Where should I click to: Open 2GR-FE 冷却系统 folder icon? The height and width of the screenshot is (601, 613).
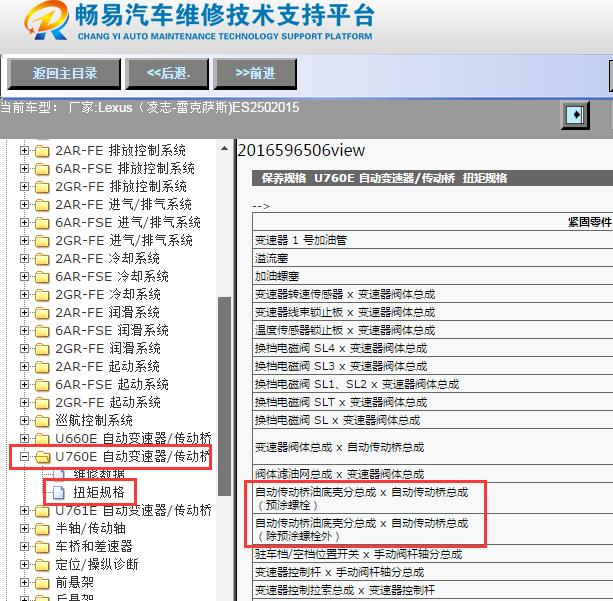coord(42,295)
